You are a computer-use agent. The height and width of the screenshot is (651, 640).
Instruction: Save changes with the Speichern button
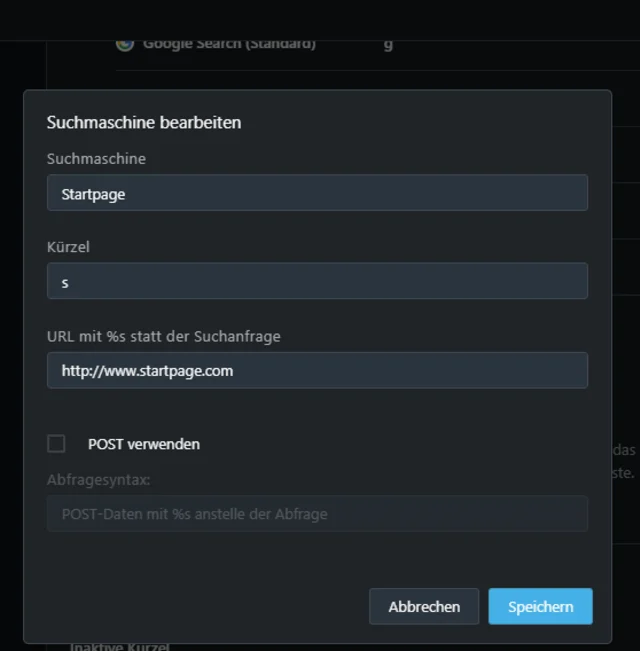point(540,606)
